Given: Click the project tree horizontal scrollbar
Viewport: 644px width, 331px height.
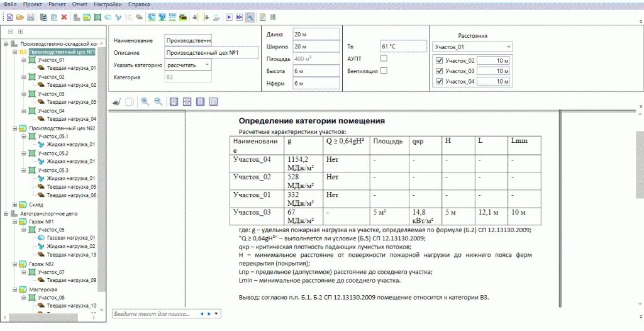Looking at the screenshot, I should point(43,317).
